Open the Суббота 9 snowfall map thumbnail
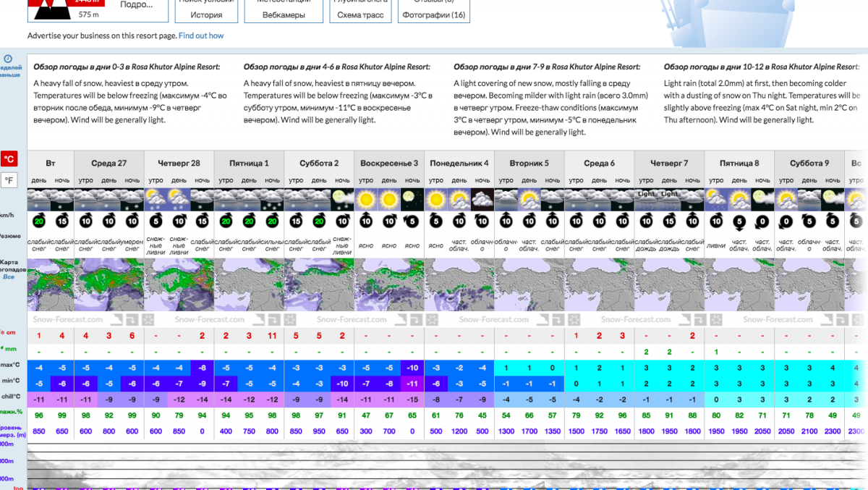Image resolution: width=868 pixels, height=490 pixels. click(809, 285)
